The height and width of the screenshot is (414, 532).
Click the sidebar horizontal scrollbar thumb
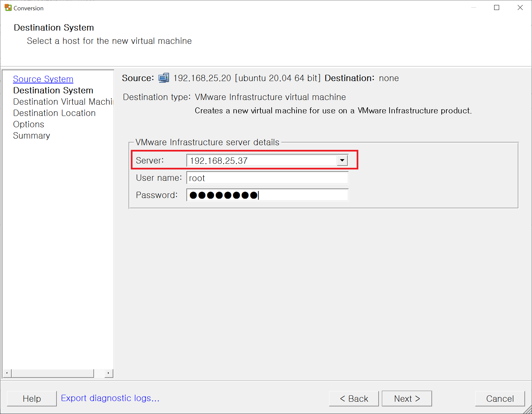[x=53, y=373]
